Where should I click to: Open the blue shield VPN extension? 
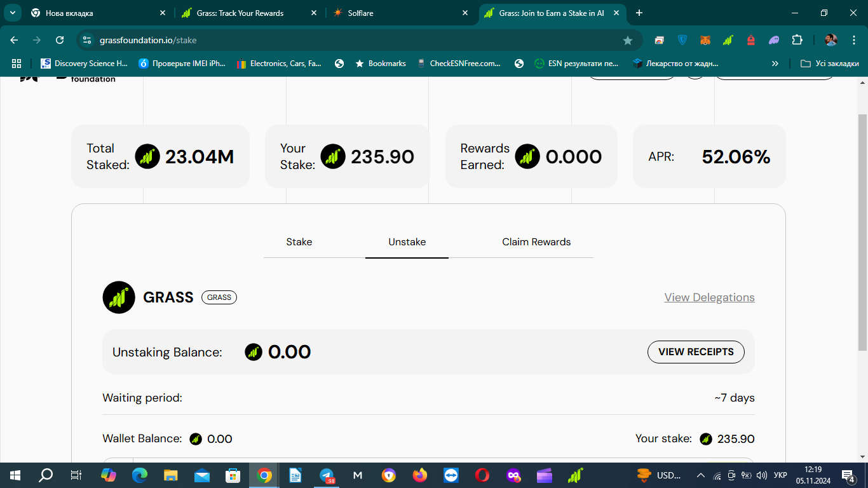682,40
